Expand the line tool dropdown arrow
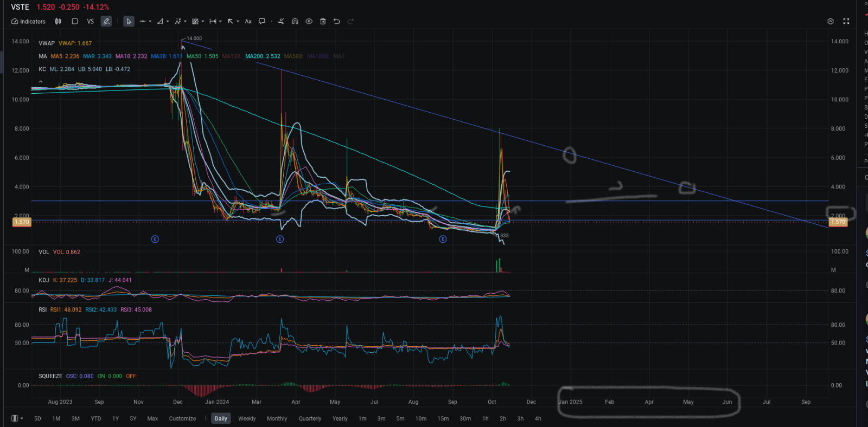Screen dimensions: 868x427 pyautogui.click(x=150, y=22)
